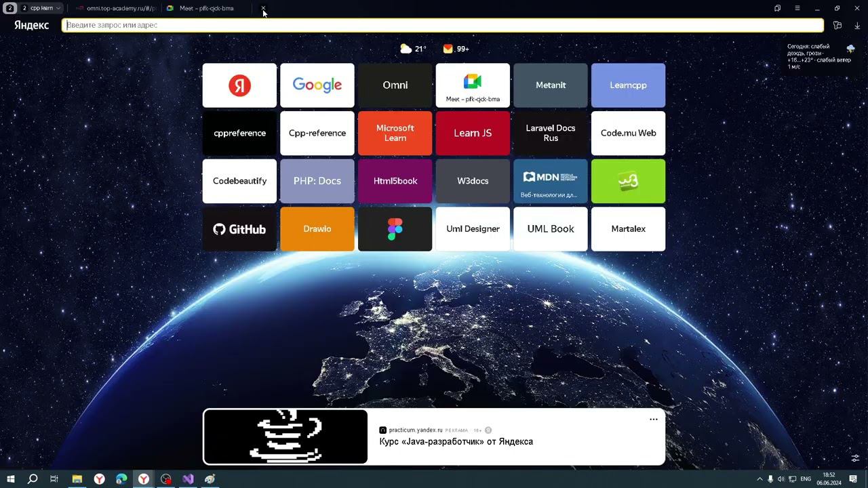The width and height of the screenshot is (868, 488).
Task: Open the mail widget showing 99+
Action: 456,49
